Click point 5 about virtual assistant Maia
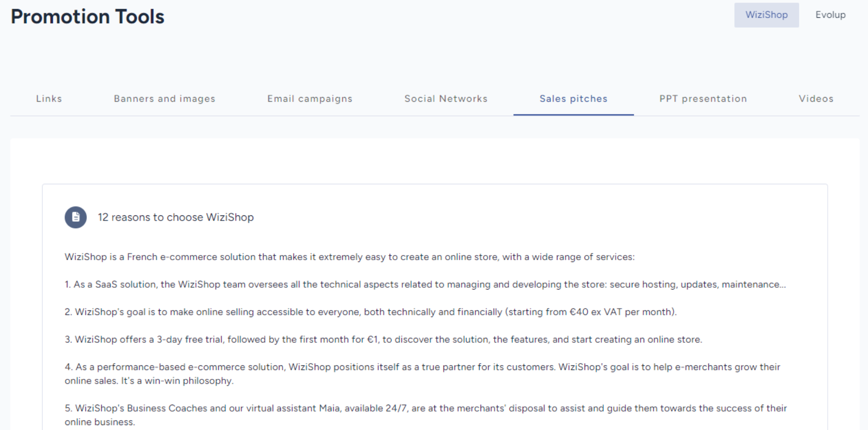The image size is (868, 430). [x=425, y=415]
